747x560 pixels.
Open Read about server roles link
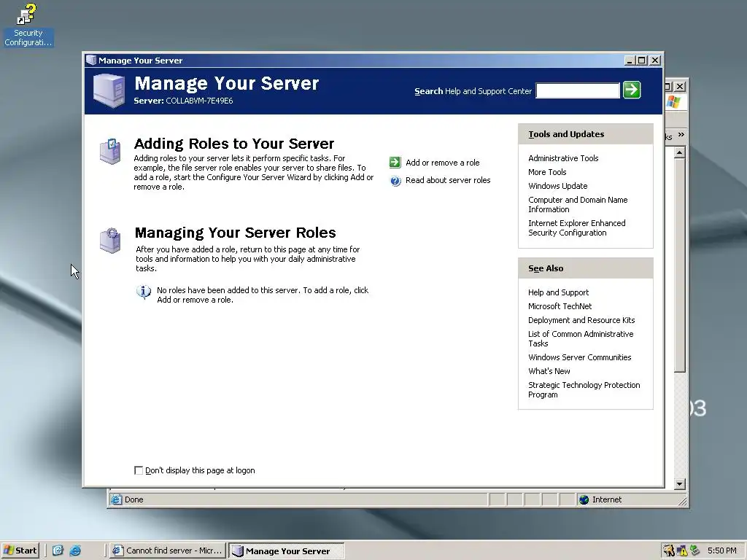coord(448,180)
